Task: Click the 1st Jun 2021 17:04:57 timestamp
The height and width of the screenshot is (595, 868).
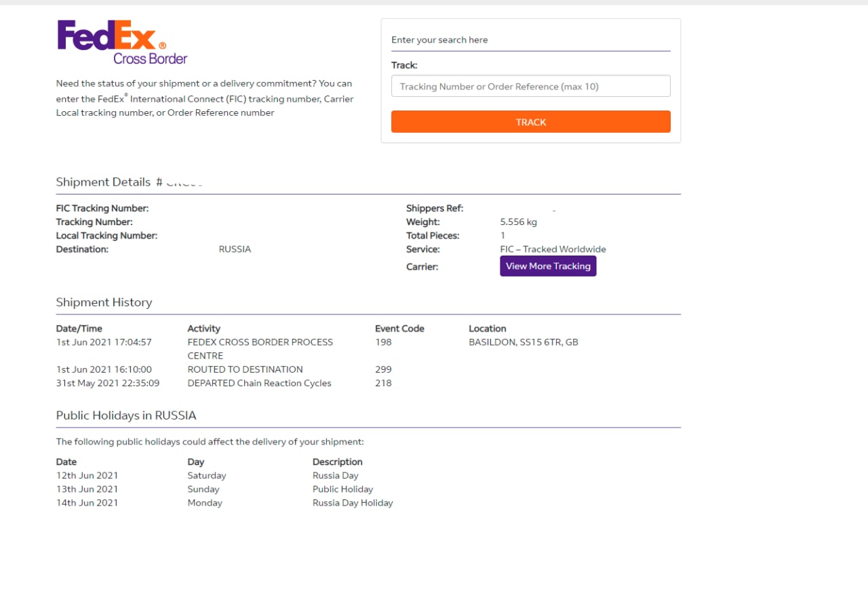Action: click(x=104, y=342)
